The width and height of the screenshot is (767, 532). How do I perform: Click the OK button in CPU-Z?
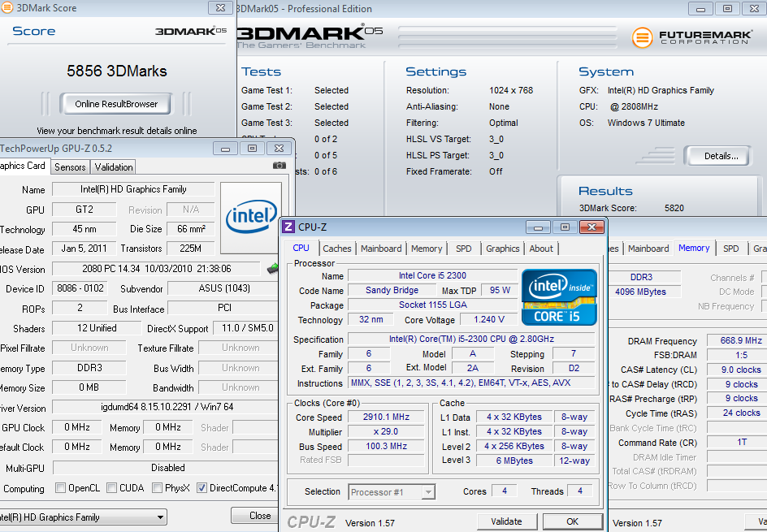point(572,521)
